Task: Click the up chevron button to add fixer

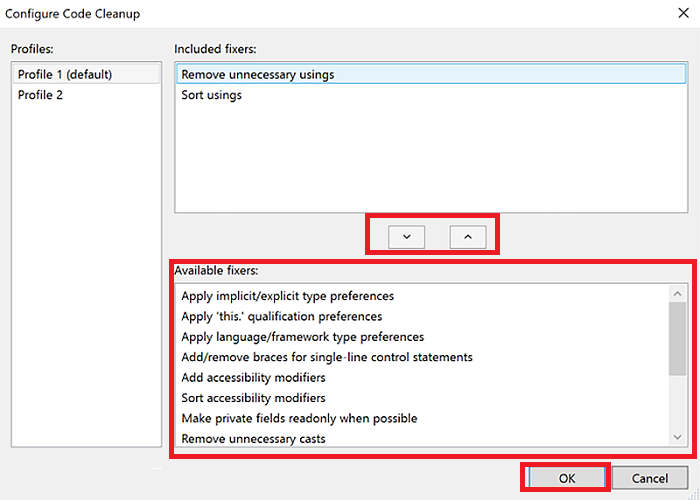Action: tap(468, 237)
